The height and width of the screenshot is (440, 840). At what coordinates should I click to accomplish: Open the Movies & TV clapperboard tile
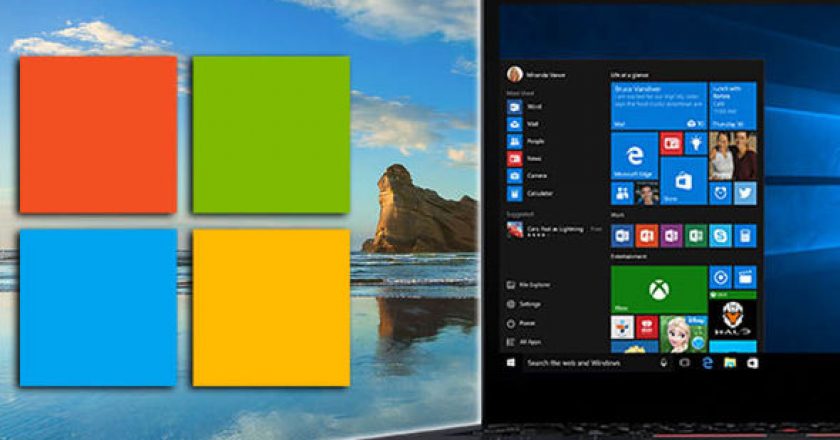[745, 277]
